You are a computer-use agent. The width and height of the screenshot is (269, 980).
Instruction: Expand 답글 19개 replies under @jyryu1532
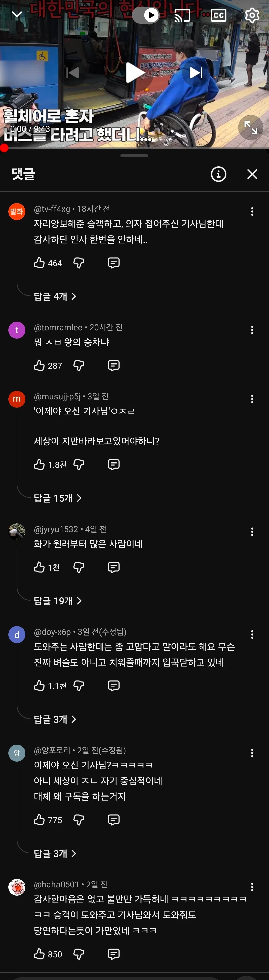click(x=58, y=601)
